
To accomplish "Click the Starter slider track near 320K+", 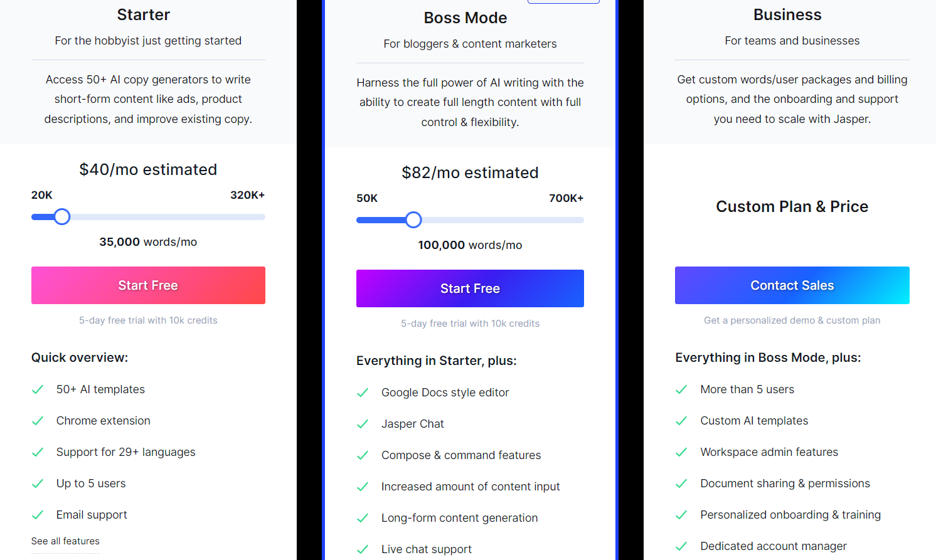I will [254, 217].
